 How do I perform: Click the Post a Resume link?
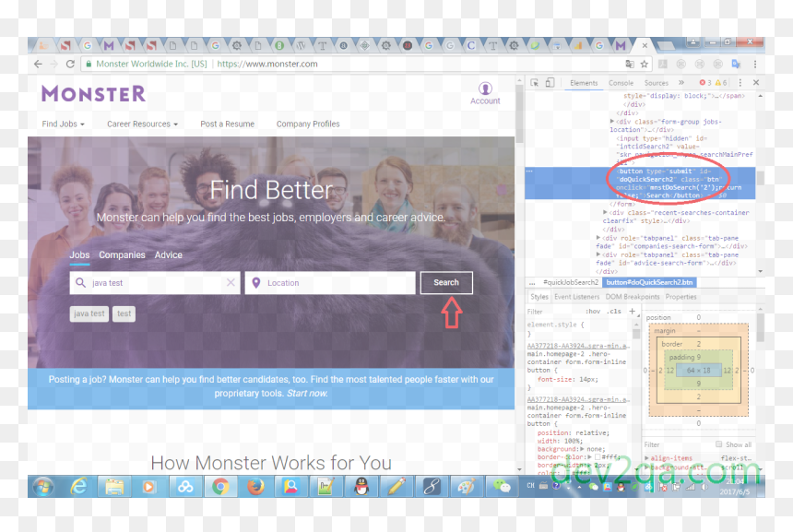(227, 124)
